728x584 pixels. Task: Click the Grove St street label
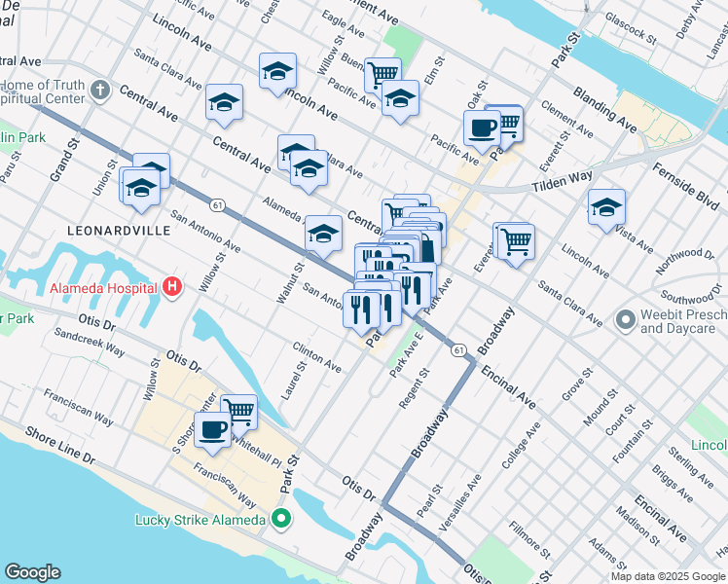[577, 384]
